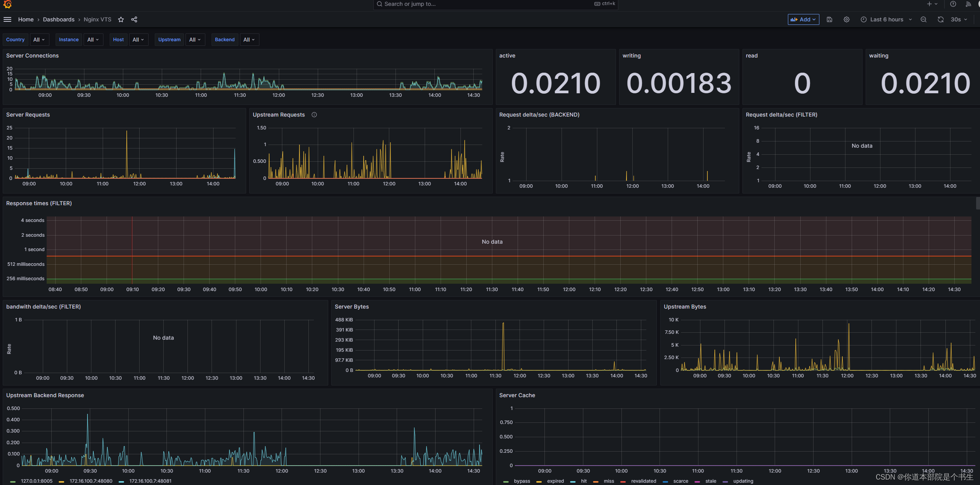Screen dimensions: 980x485
Task: Click the zoom out time range icon
Action: pyautogui.click(x=924, y=19)
